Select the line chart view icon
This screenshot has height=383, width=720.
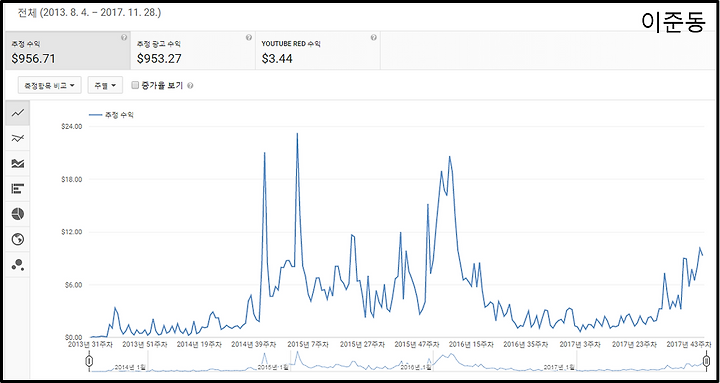(17, 113)
